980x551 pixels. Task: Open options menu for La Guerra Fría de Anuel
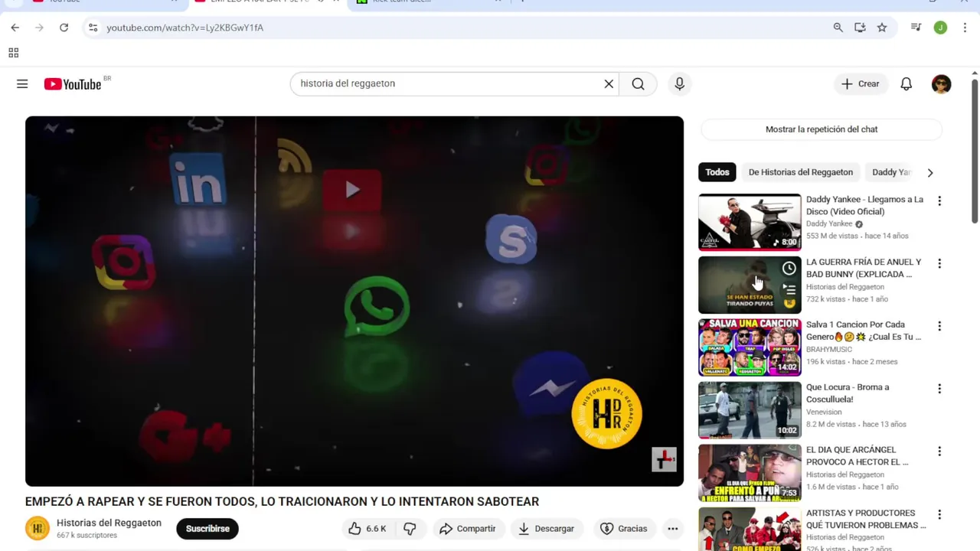tap(939, 264)
